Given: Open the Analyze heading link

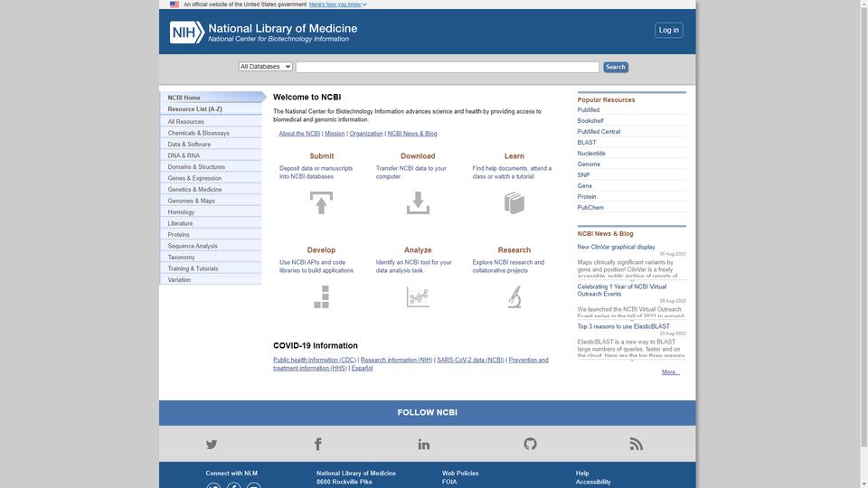Looking at the screenshot, I should (x=418, y=250).
